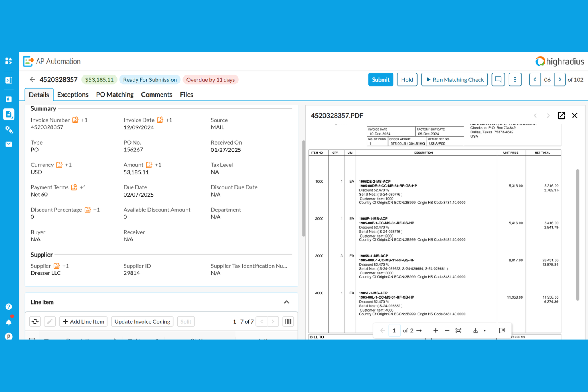Refresh the line items list
The width and height of the screenshot is (588, 392).
[x=35, y=321]
